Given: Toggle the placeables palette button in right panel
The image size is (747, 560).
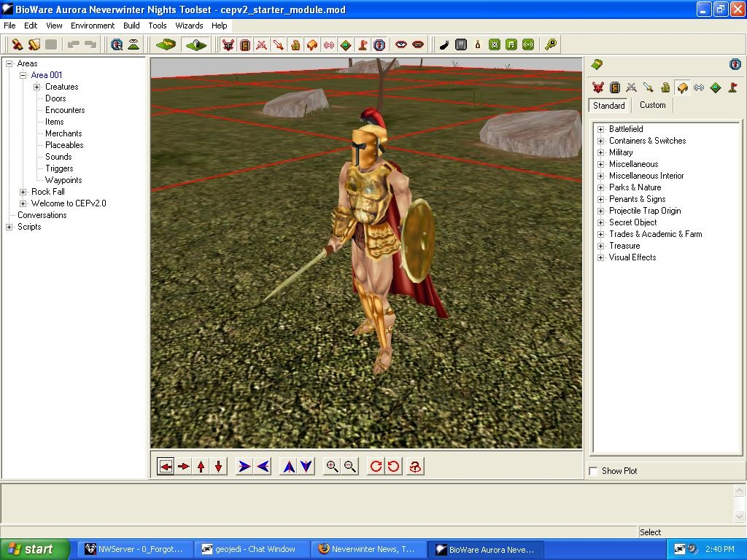Looking at the screenshot, I should [682, 87].
